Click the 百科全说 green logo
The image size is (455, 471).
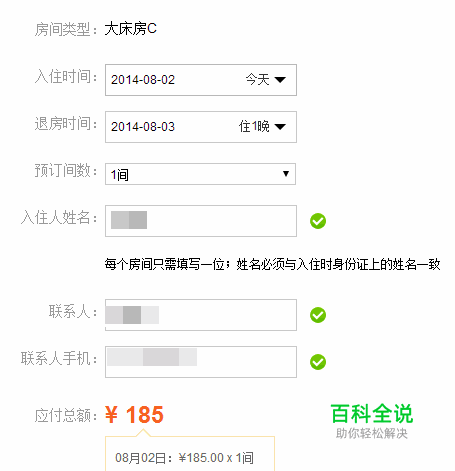372,414
